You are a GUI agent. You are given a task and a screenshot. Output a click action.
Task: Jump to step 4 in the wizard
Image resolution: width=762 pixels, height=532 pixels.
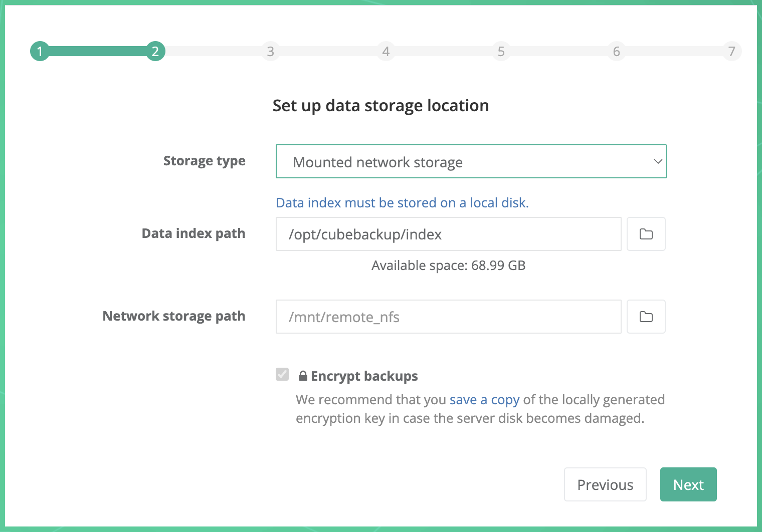click(x=386, y=51)
